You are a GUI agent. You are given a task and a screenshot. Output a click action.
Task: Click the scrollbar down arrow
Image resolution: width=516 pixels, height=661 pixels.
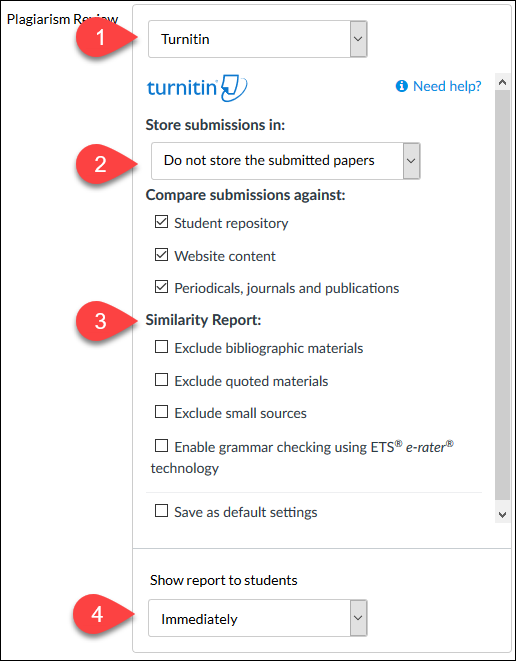502,515
